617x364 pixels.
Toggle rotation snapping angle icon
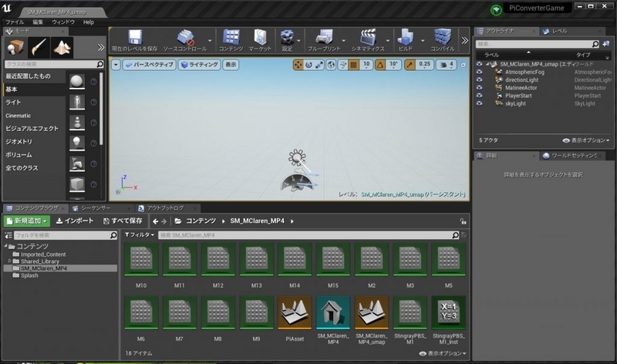coord(380,65)
